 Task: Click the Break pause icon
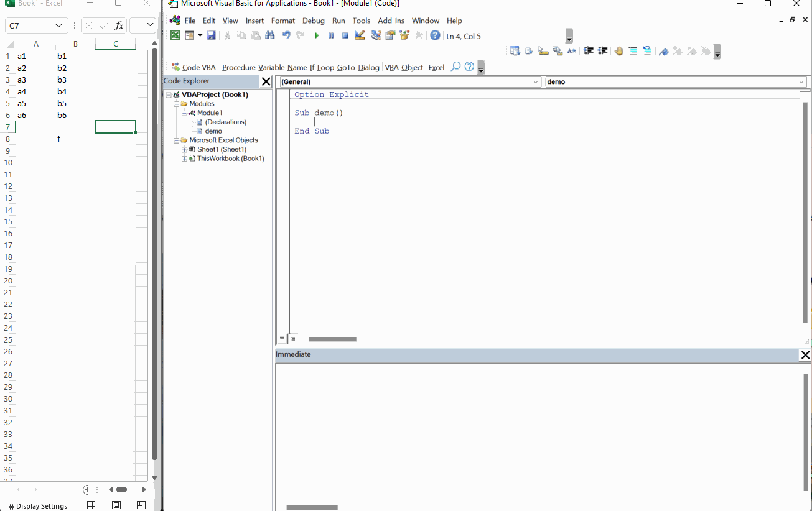coord(331,35)
